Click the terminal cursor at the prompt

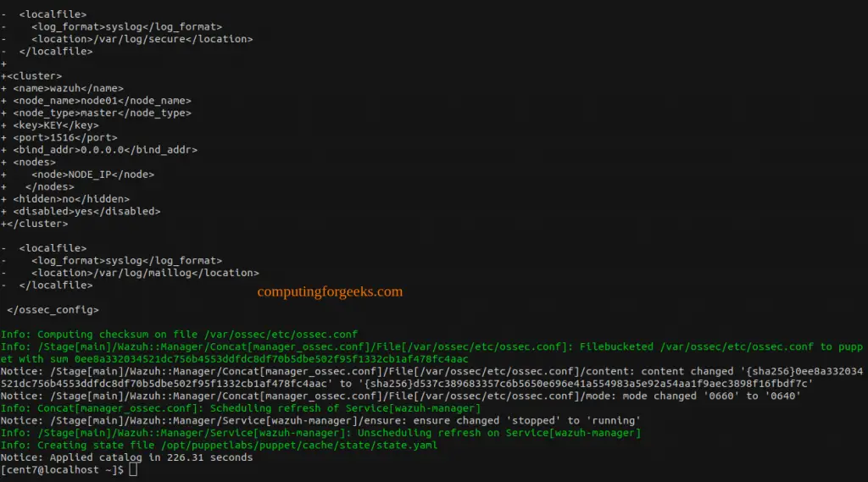[133, 469]
